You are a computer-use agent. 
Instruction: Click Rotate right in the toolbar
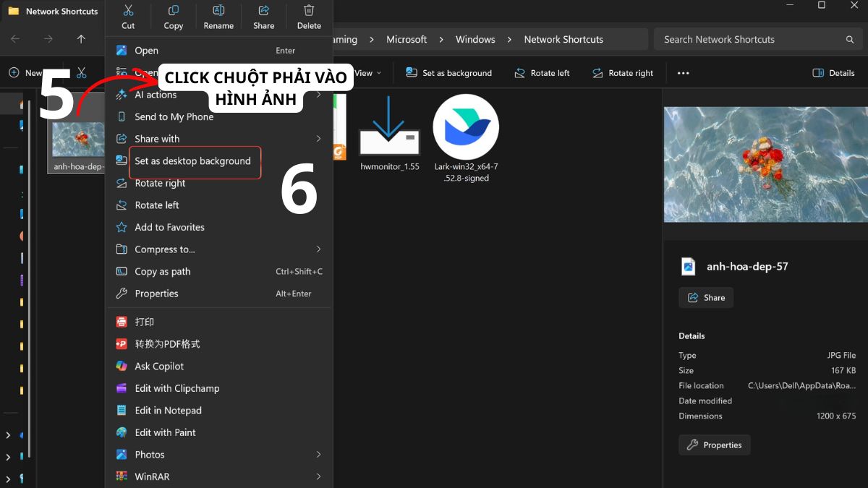(623, 73)
